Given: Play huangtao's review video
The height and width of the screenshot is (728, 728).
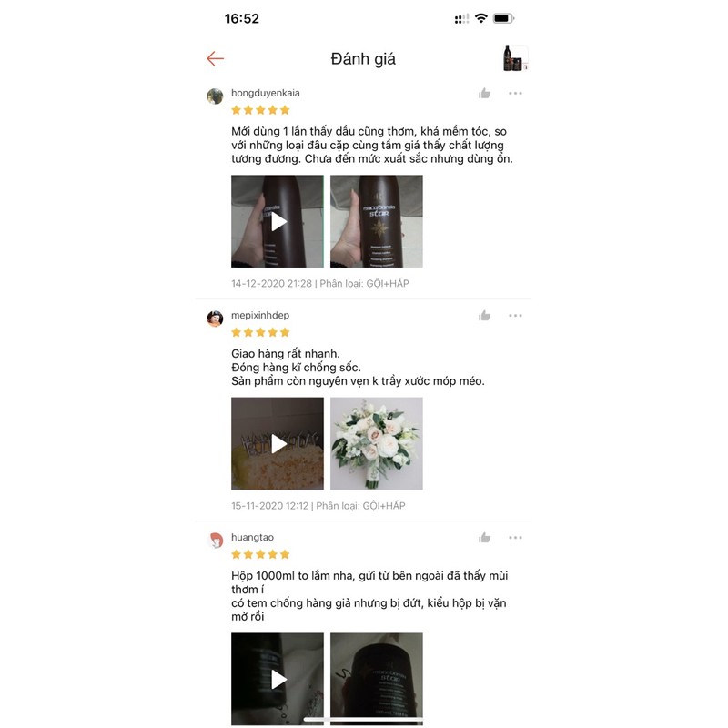Looking at the screenshot, I should click(x=278, y=679).
